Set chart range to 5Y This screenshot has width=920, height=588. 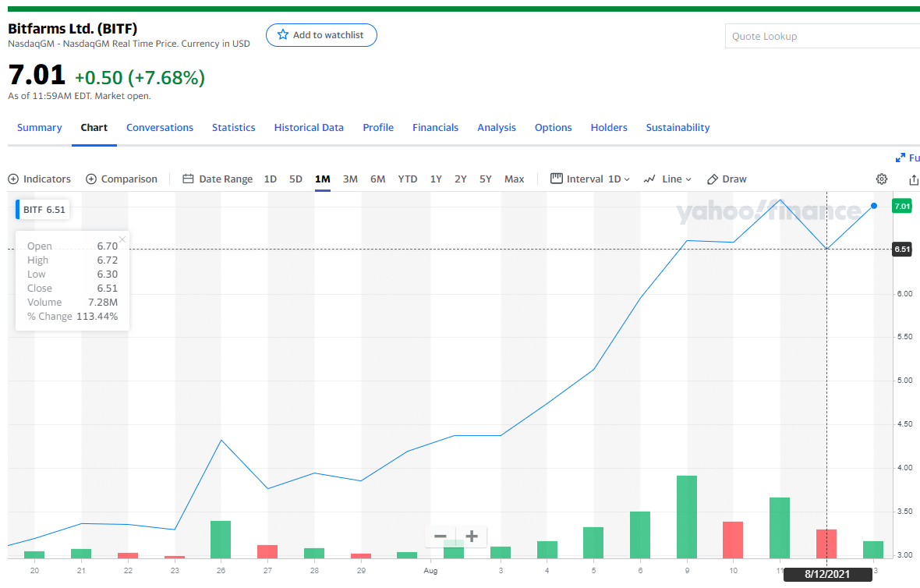[485, 179]
